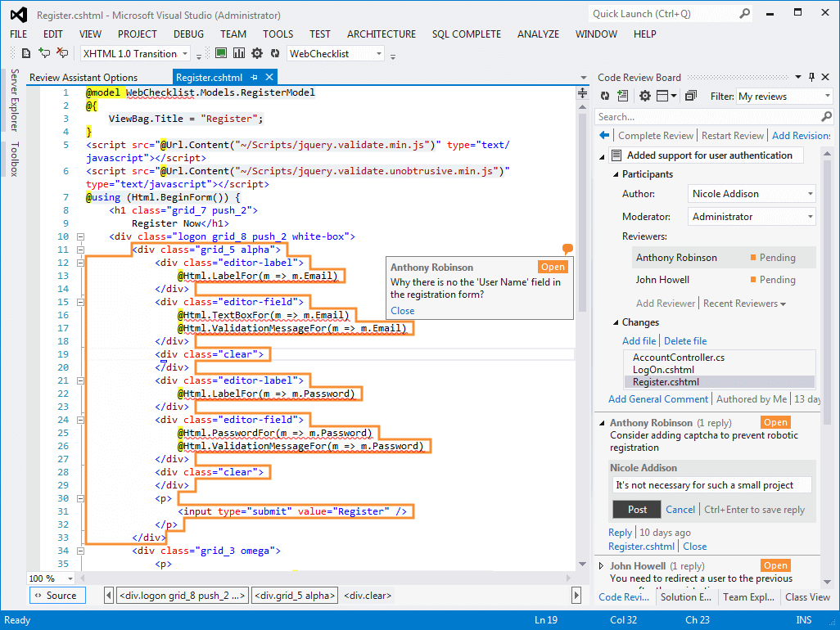Viewport: 840px width, 630px height.
Task: Switch to Team Explorer bottom tab
Action: coord(748,596)
